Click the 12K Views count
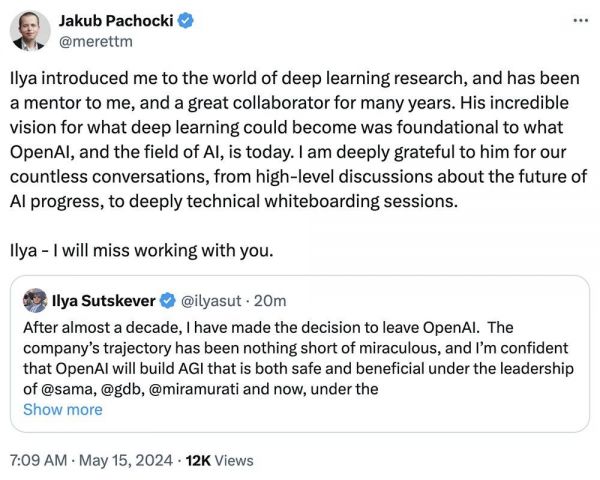 [218, 460]
